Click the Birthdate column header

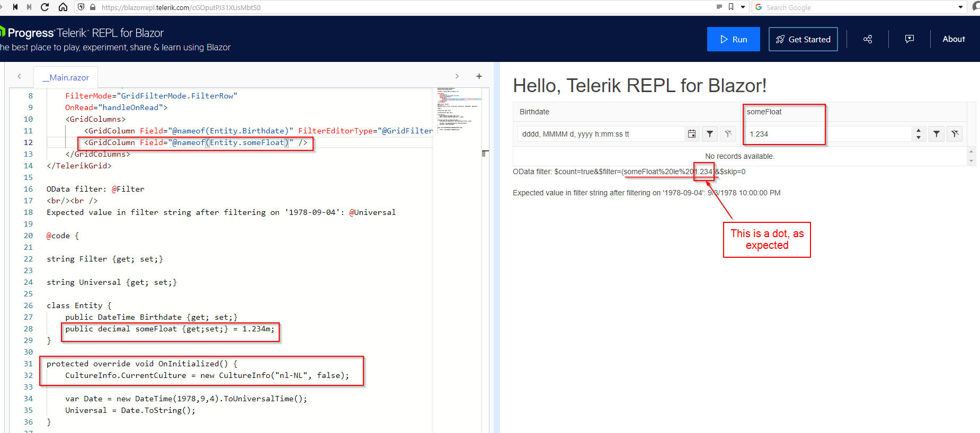534,112
